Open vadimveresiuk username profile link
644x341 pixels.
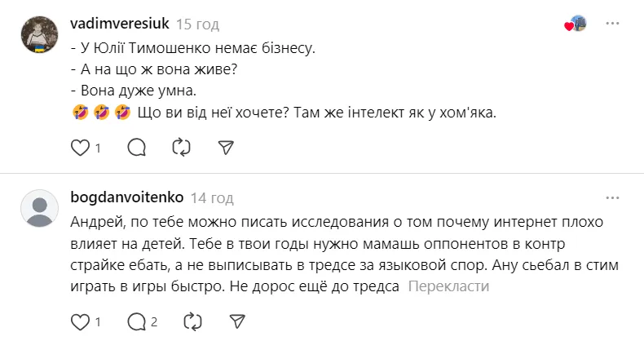[x=120, y=24]
